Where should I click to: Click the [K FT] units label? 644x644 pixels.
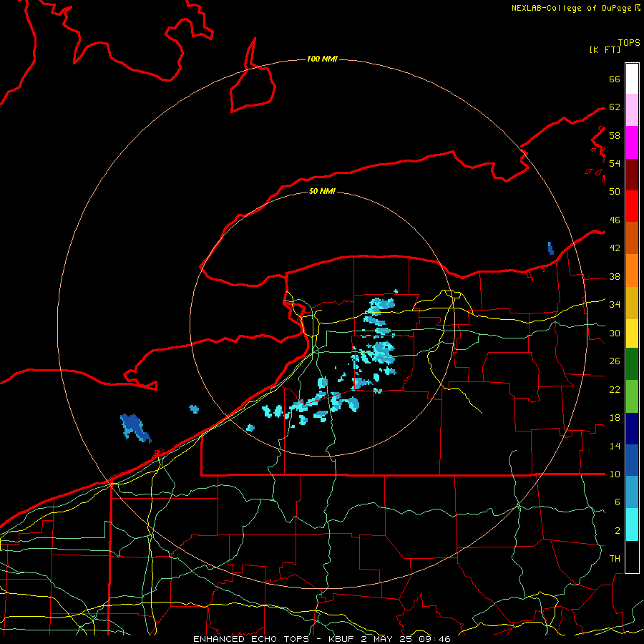point(605,49)
